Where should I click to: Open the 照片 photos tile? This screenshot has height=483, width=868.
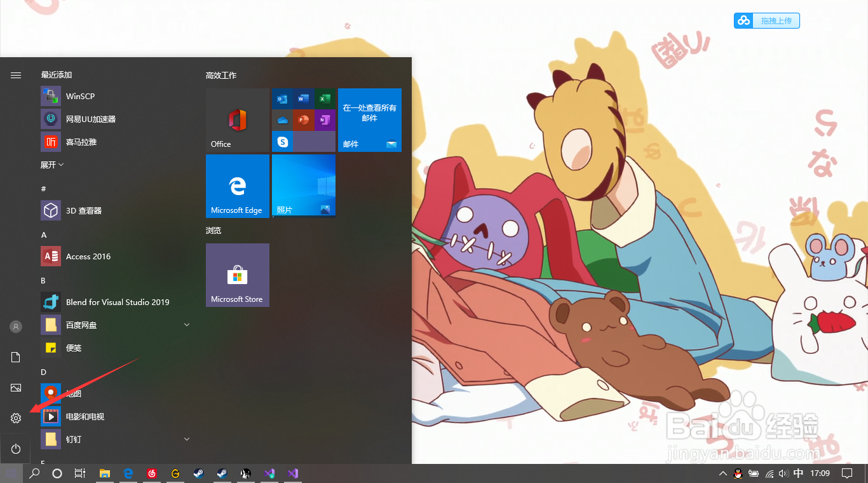(304, 186)
